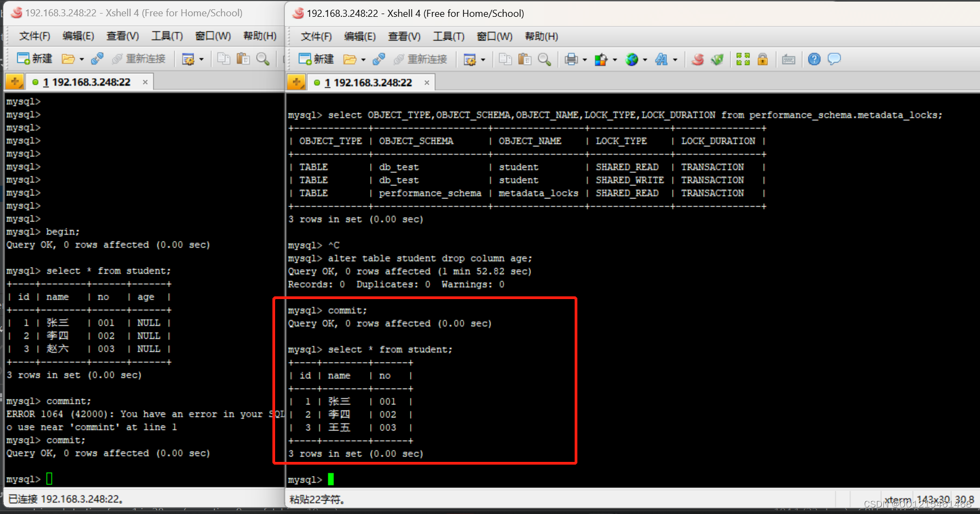
Task: Open session properties icon in right window toolbar
Action: 470,59
